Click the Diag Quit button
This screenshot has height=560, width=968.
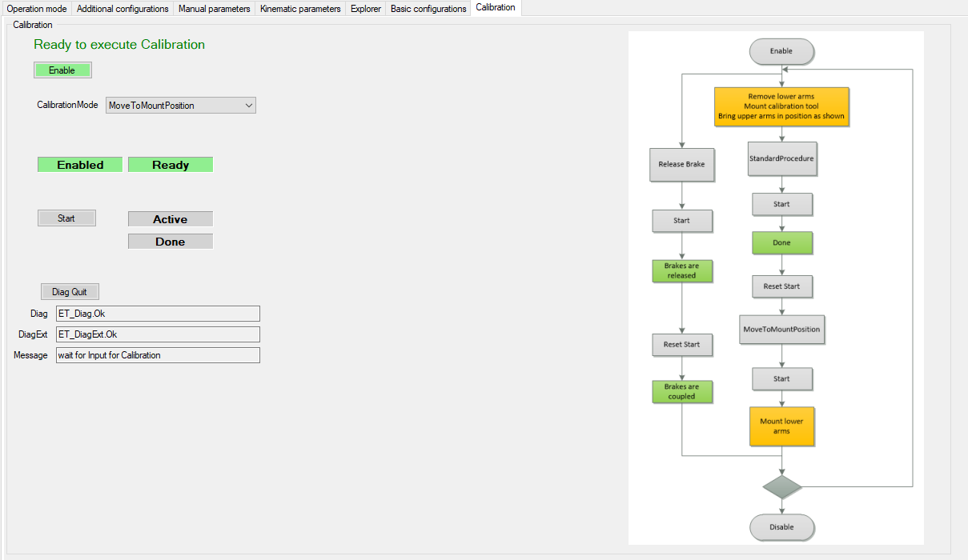point(70,292)
